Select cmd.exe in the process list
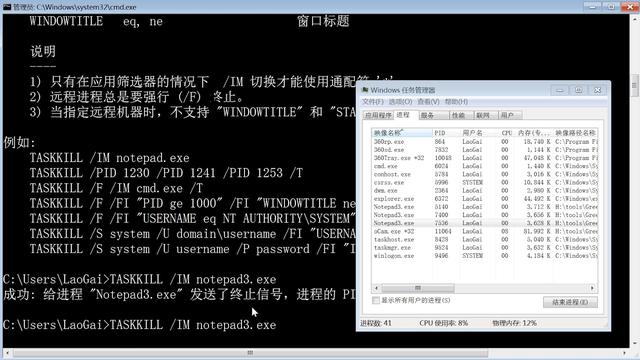Viewport: 640px width, 360px height. pos(485,166)
